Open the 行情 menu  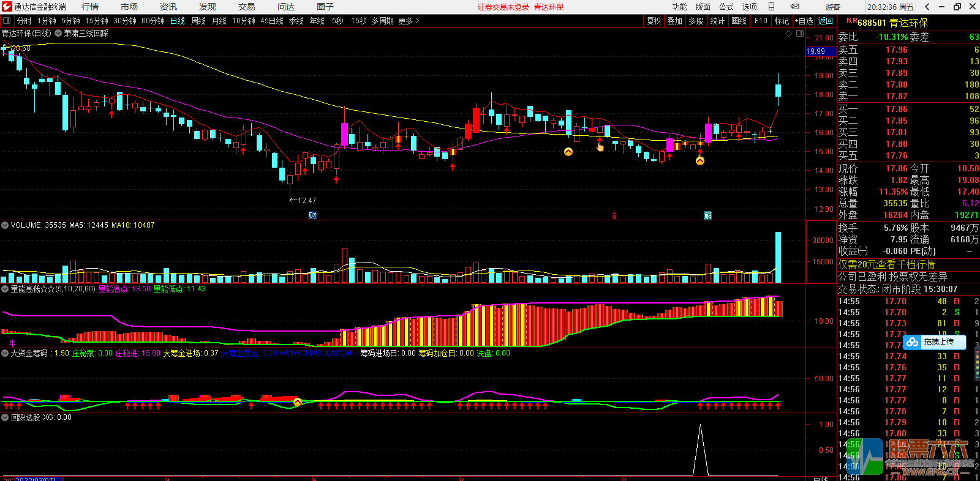[x=90, y=7]
